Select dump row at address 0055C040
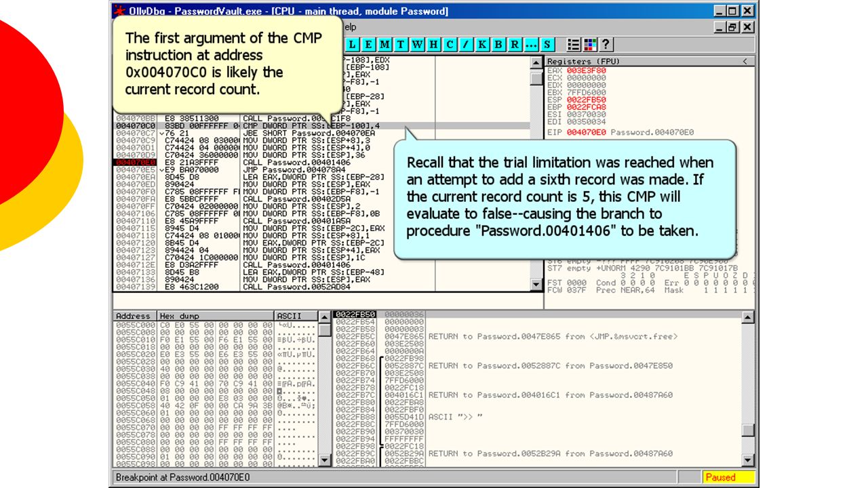This screenshot has width=868, height=488. pyautogui.click(x=216, y=384)
